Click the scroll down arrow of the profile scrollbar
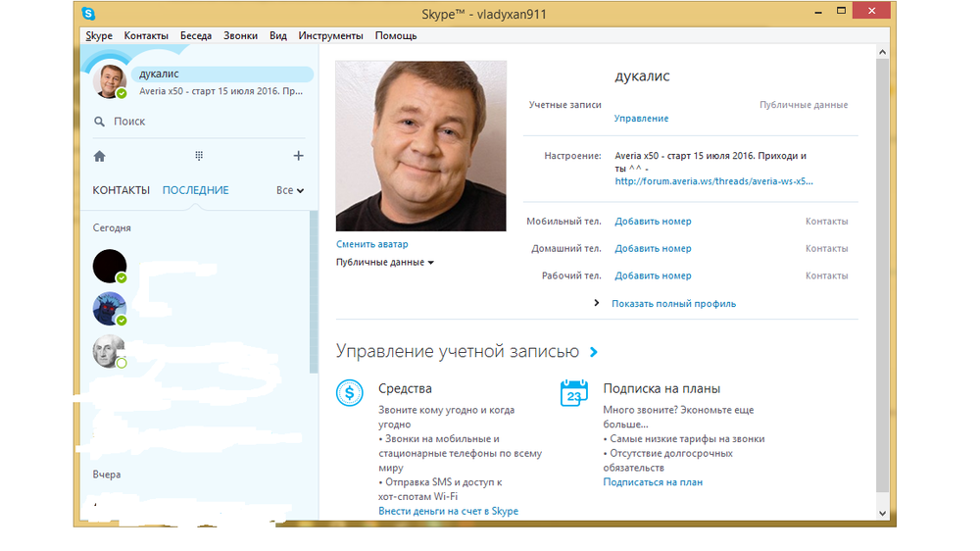The width and height of the screenshot is (980, 551). [882, 513]
